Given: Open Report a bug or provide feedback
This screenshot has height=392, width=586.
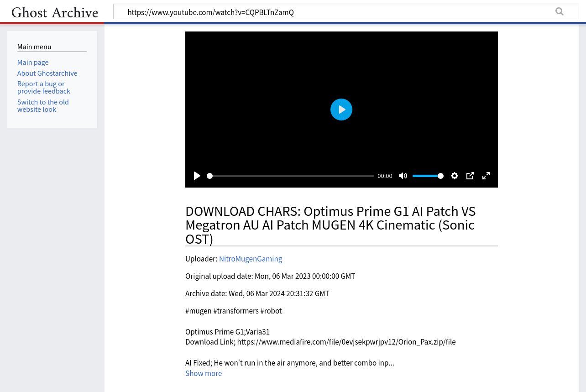Looking at the screenshot, I should [44, 87].
